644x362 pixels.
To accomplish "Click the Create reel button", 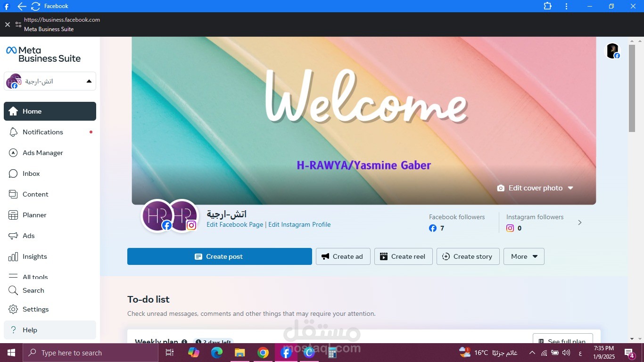I will [x=404, y=256].
